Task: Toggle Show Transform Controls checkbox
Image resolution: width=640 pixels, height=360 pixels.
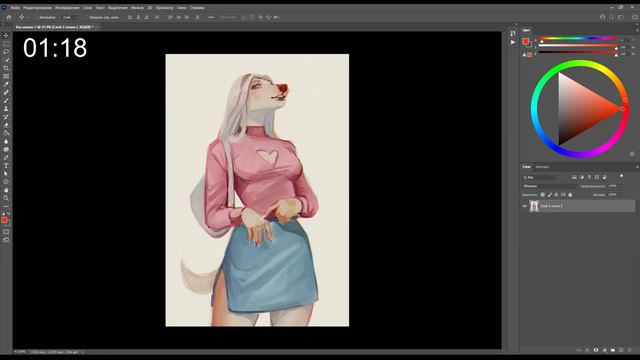Action: 85,18
